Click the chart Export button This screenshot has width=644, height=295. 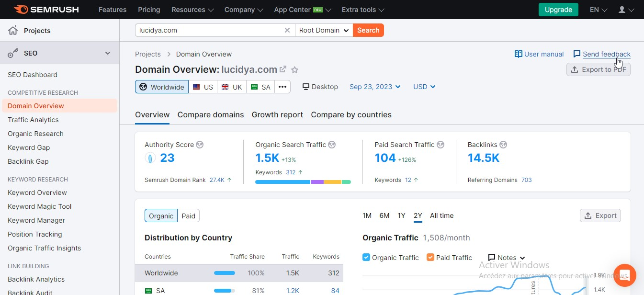point(600,216)
